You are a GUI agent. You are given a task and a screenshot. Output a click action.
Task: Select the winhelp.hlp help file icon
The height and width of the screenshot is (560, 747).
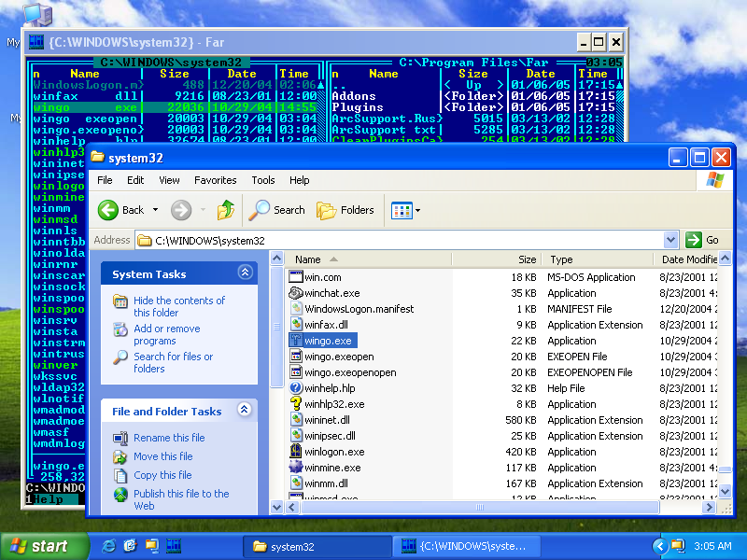296,388
